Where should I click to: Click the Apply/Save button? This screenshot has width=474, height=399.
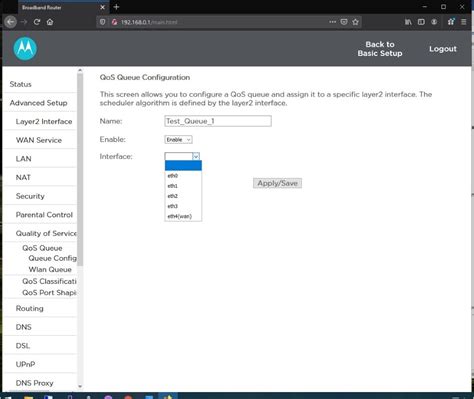(x=277, y=183)
